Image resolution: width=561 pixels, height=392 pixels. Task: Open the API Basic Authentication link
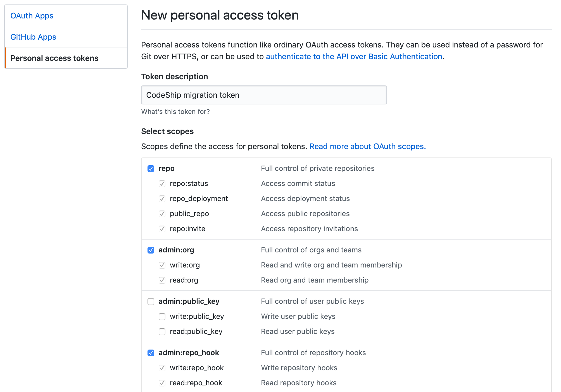click(x=354, y=56)
